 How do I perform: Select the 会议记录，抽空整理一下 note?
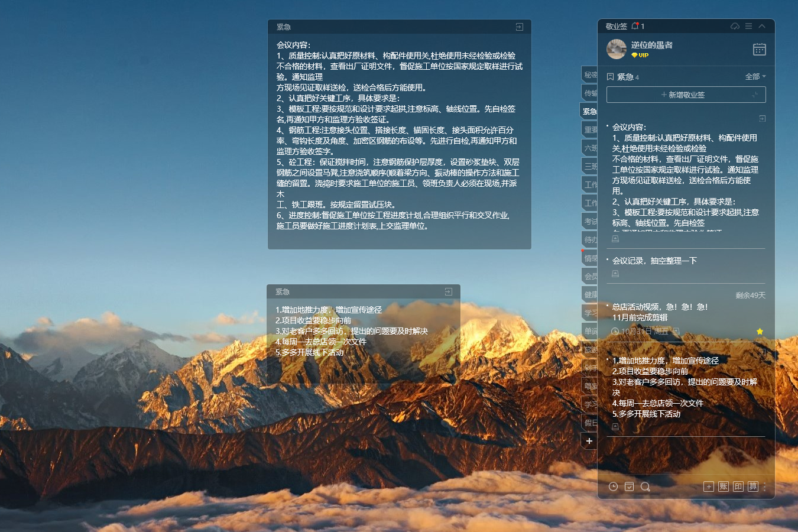(654, 261)
